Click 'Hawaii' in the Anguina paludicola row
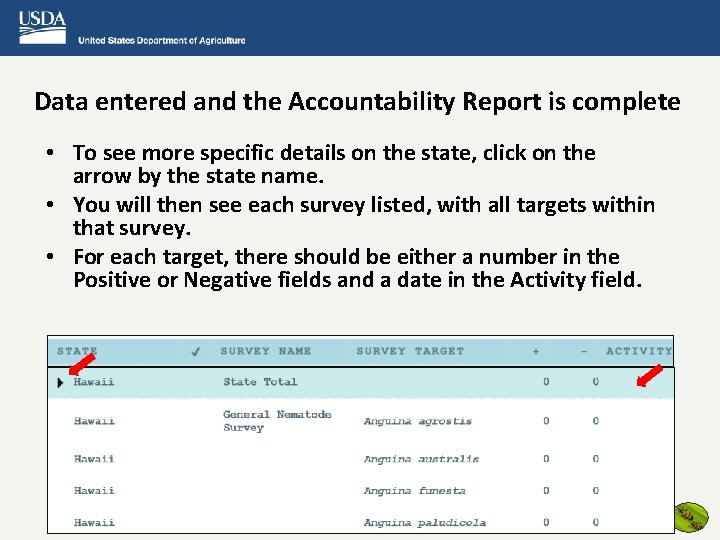This screenshot has width=720, height=540. click(x=94, y=523)
